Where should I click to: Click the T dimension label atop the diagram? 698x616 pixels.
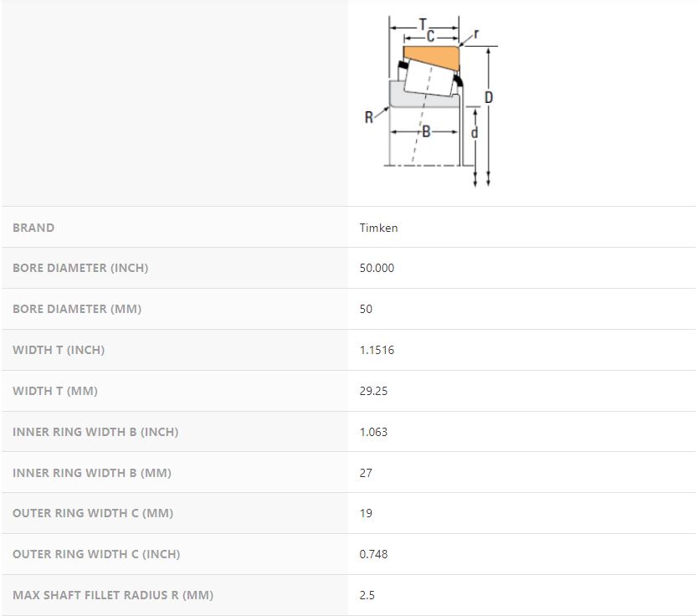tap(423, 23)
